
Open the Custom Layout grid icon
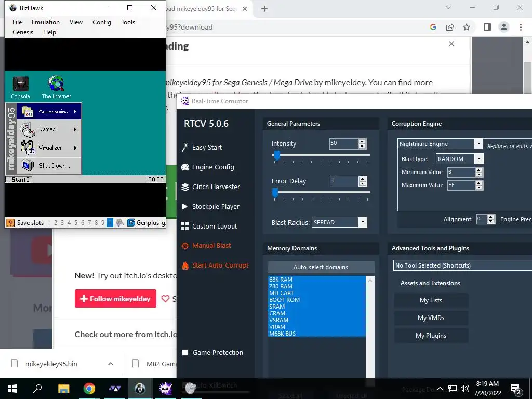185,227
